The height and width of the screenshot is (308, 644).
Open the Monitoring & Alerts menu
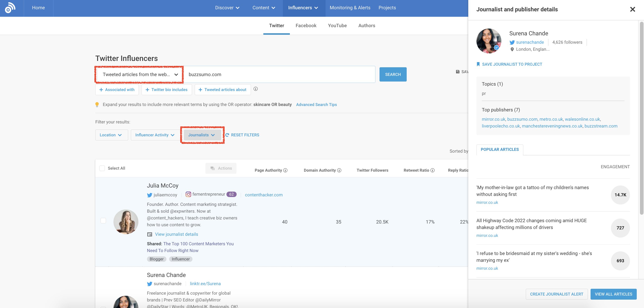pyautogui.click(x=350, y=8)
